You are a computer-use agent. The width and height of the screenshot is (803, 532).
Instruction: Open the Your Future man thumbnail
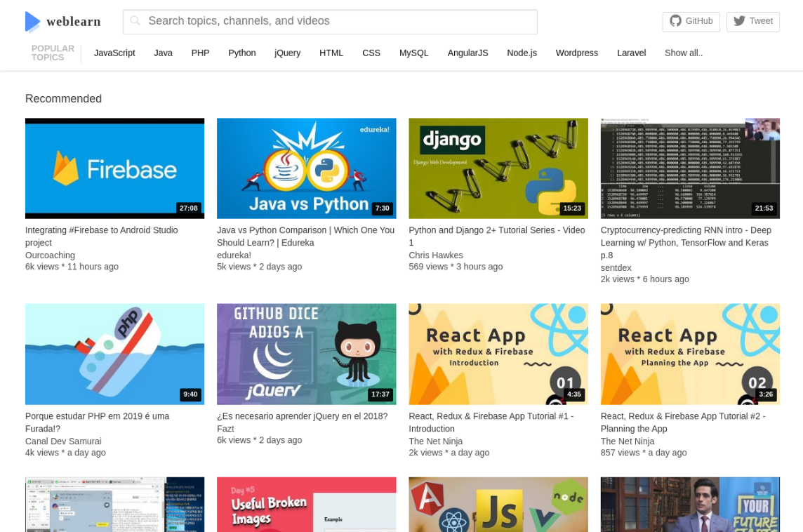coord(690,505)
